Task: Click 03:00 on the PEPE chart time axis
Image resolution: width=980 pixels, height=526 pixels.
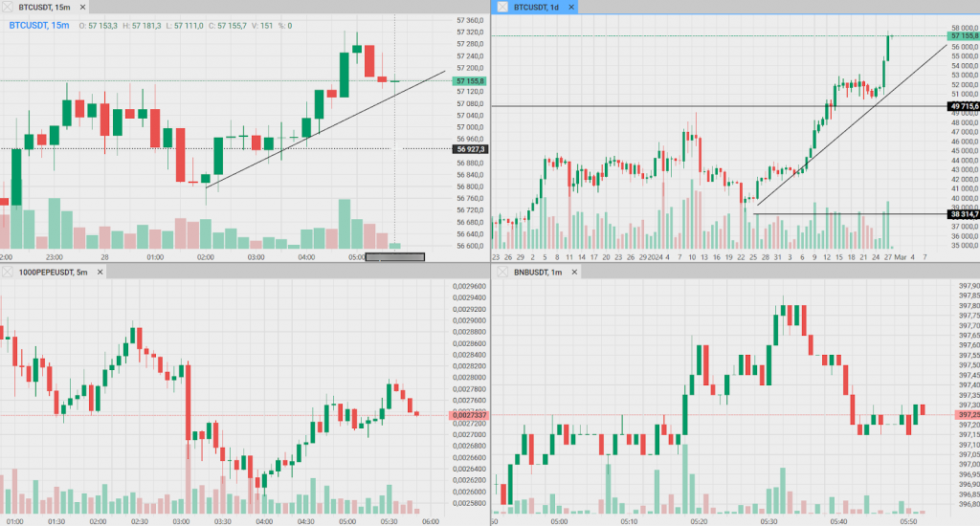Action: [x=181, y=521]
